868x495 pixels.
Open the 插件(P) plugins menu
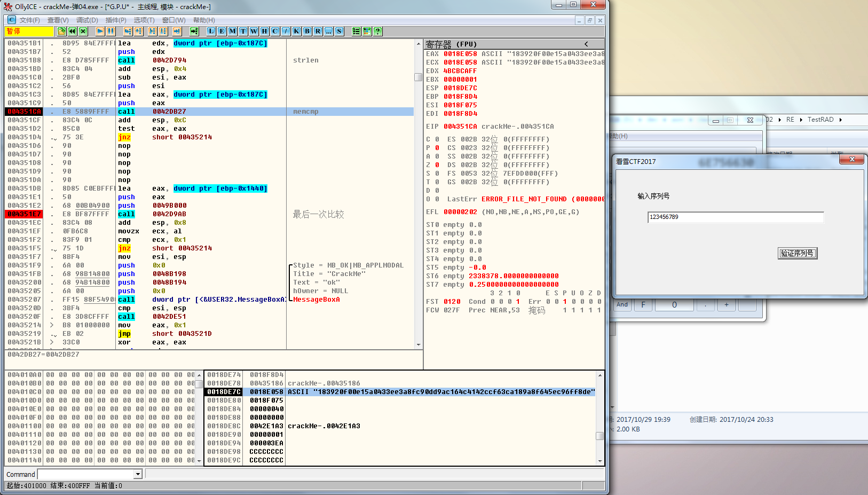116,20
